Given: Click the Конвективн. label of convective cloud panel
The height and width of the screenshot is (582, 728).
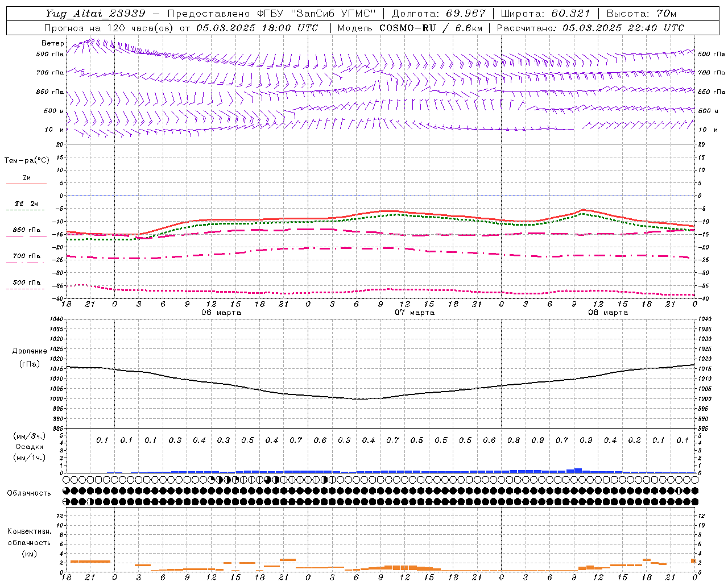Looking at the screenshot, I should pos(29,531).
